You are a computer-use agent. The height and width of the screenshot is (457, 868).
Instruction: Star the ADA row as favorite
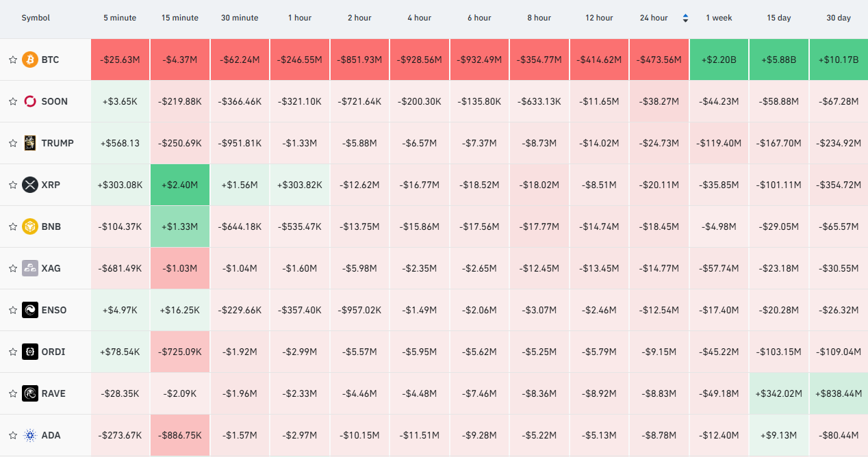tap(12, 435)
